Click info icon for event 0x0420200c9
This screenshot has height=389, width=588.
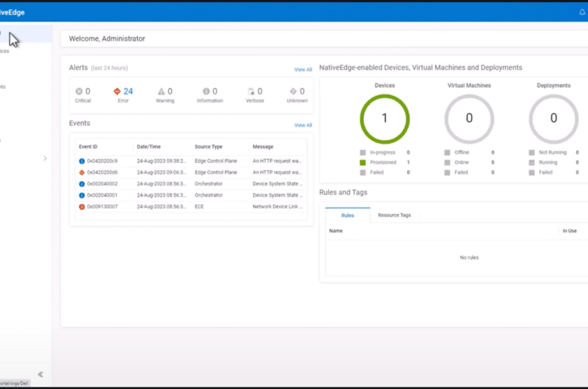[81, 161]
